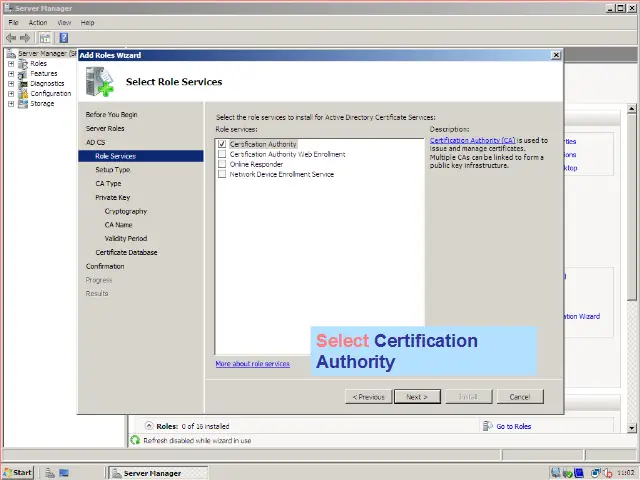Click the Next button
The width and height of the screenshot is (640, 480).
tap(417, 397)
